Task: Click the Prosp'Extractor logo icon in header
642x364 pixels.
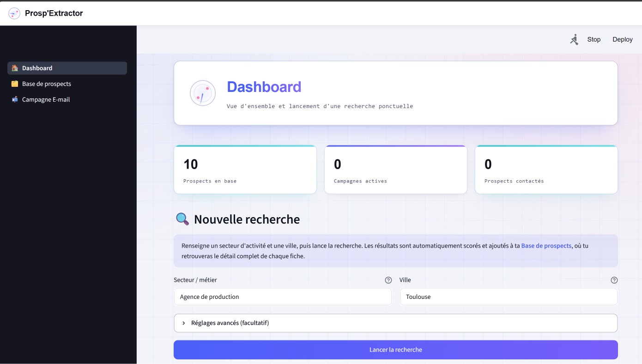Action: coord(14,13)
